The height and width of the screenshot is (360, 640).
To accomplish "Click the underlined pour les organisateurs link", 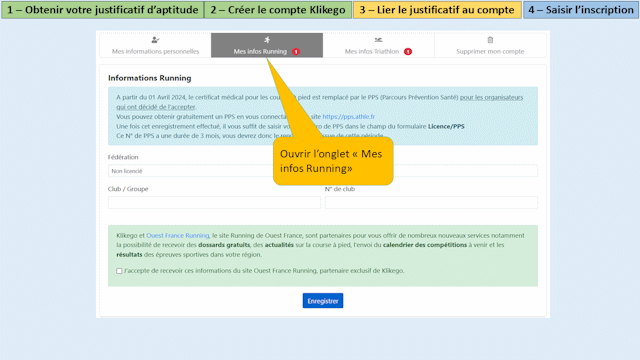I will click(x=491, y=97).
